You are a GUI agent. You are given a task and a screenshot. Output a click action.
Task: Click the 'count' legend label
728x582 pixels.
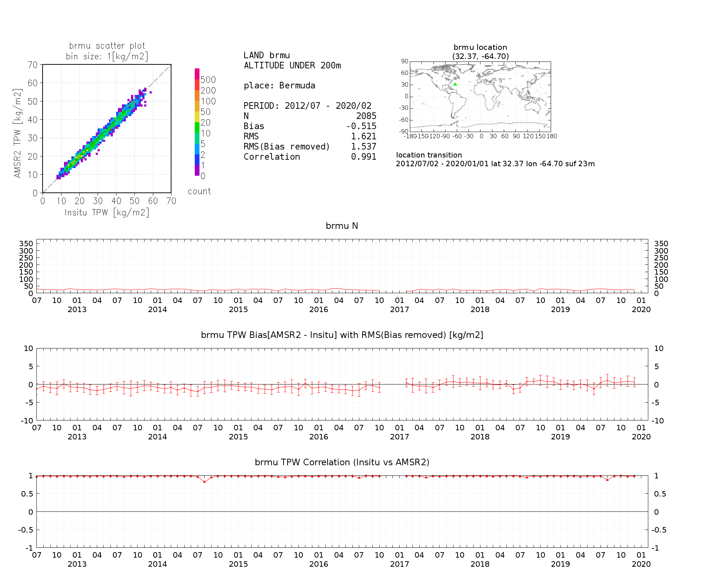[x=199, y=191]
